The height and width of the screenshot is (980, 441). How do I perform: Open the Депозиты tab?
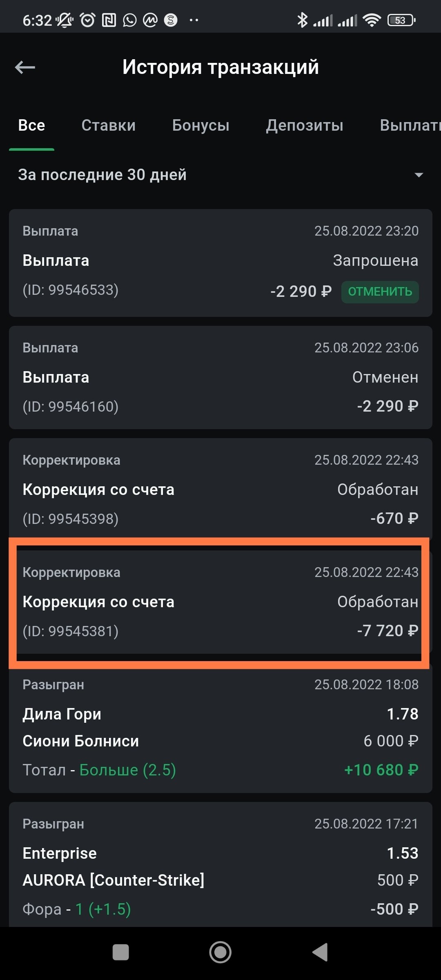[x=305, y=125]
